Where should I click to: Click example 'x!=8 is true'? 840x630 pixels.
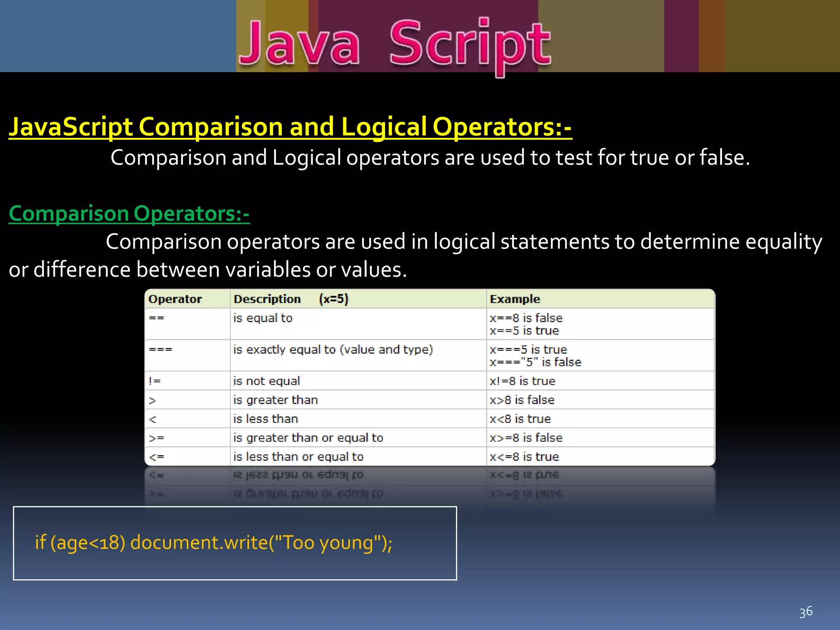point(523,381)
